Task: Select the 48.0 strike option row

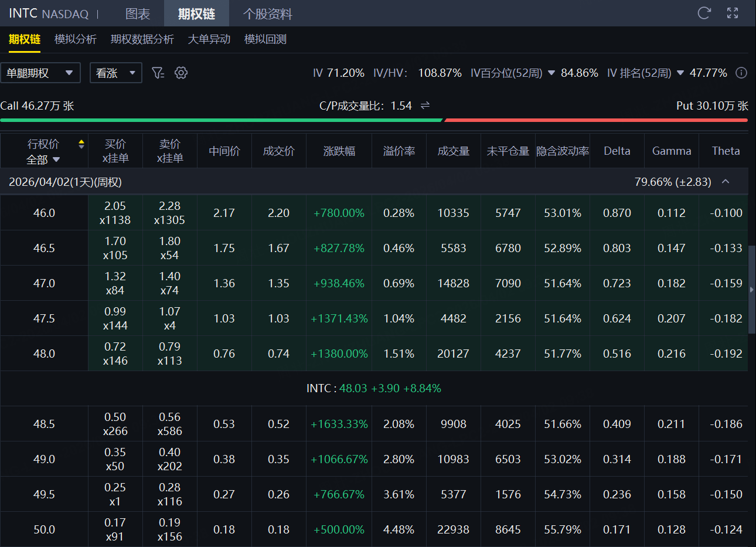Action: (44, 354)
